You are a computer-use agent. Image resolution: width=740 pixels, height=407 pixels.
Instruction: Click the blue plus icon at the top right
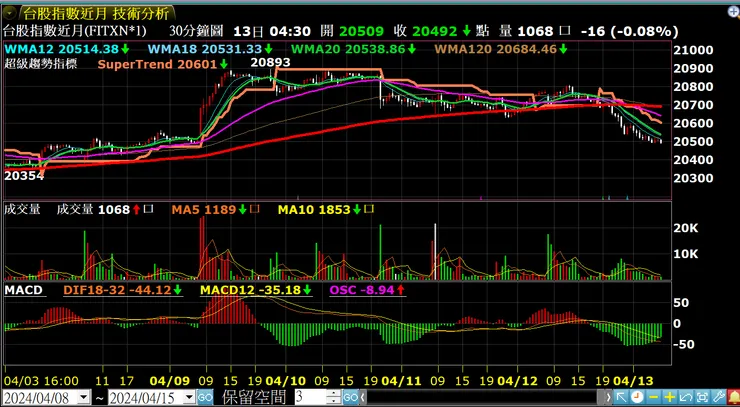(x=734, y=12)
